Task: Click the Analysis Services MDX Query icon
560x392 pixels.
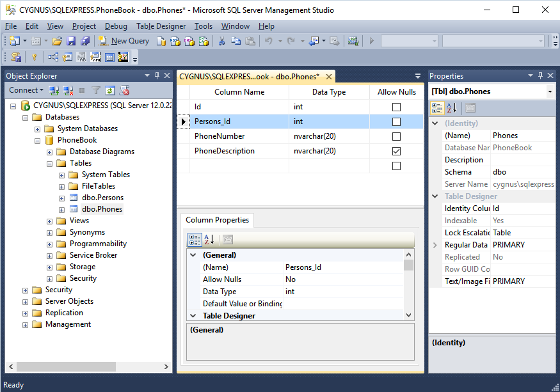Action: 175,41
